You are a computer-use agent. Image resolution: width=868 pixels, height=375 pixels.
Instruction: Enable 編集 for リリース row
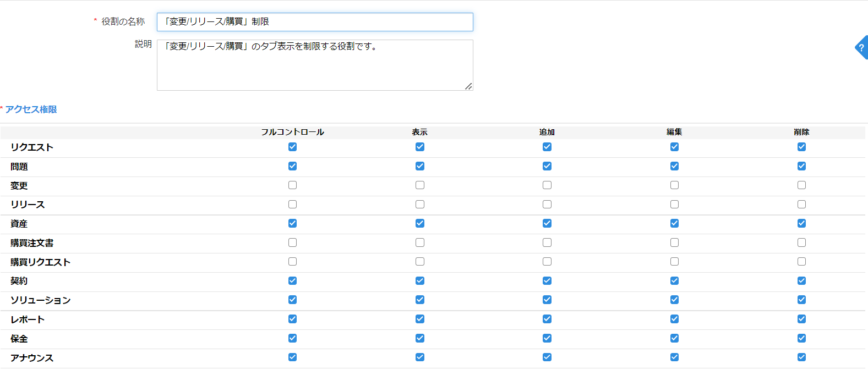point(674,205)
